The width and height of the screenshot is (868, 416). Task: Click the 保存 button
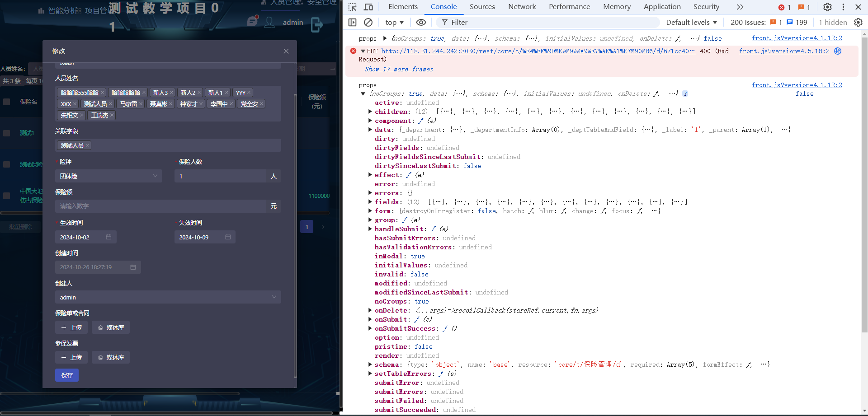(67, 375)
